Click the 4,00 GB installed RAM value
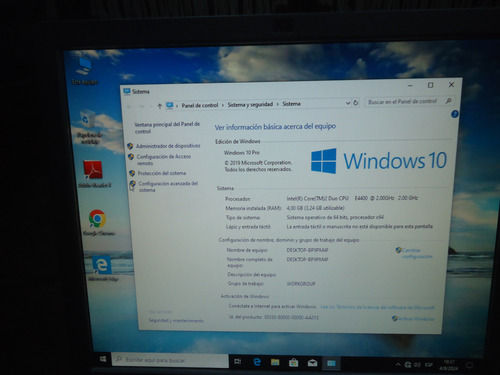This screenshot has width=500, height=375. (x=315, y=208)
